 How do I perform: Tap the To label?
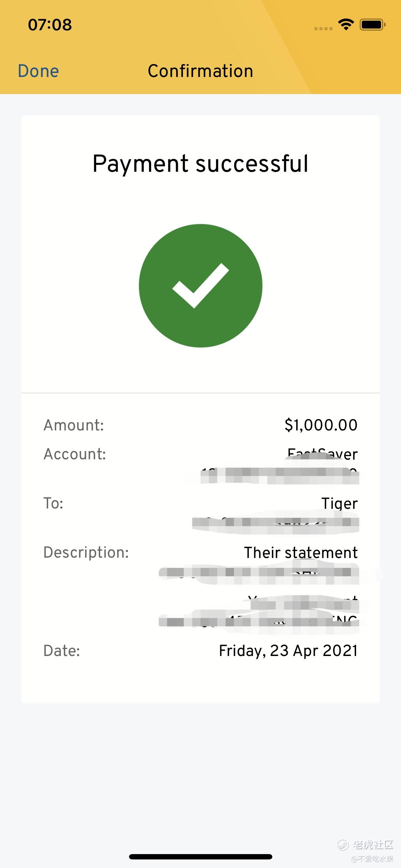[x=53, y=503]
